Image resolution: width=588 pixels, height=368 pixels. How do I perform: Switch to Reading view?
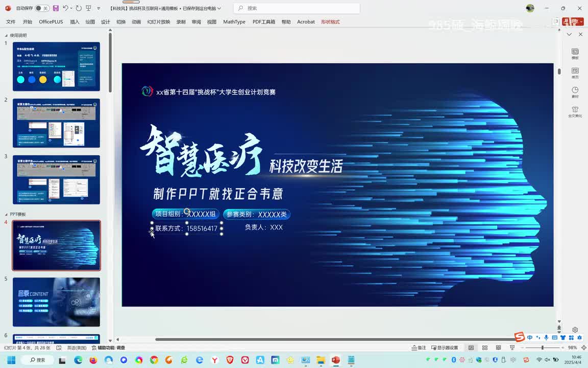(498, 348)
